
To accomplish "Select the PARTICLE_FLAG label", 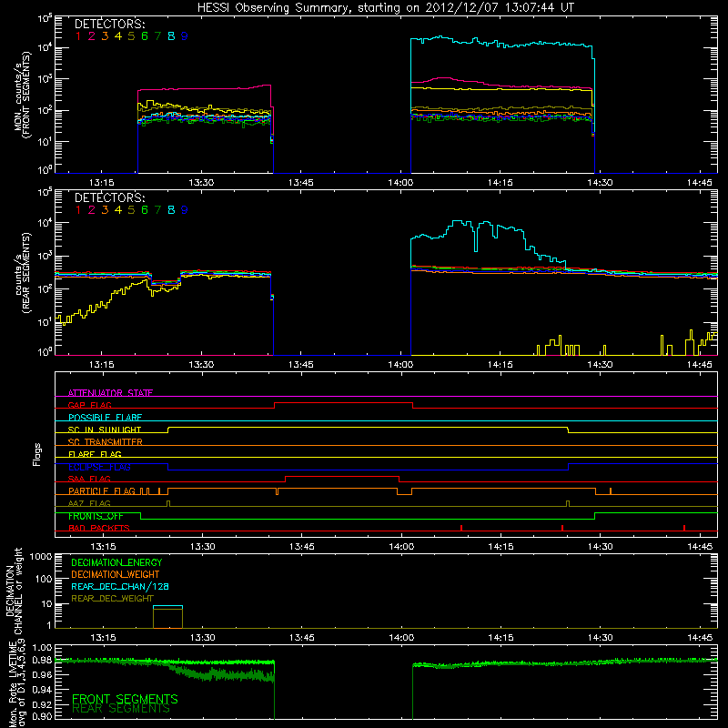I will (x=102, y=491).
